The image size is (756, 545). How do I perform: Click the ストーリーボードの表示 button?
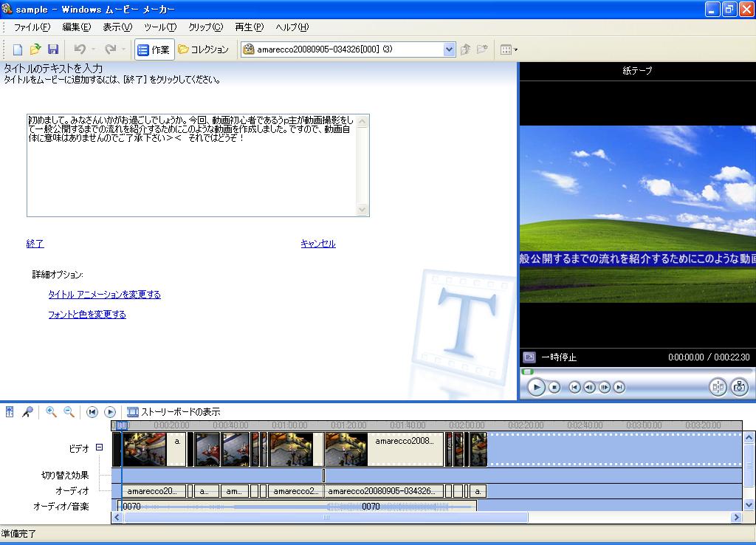(173, 412)
